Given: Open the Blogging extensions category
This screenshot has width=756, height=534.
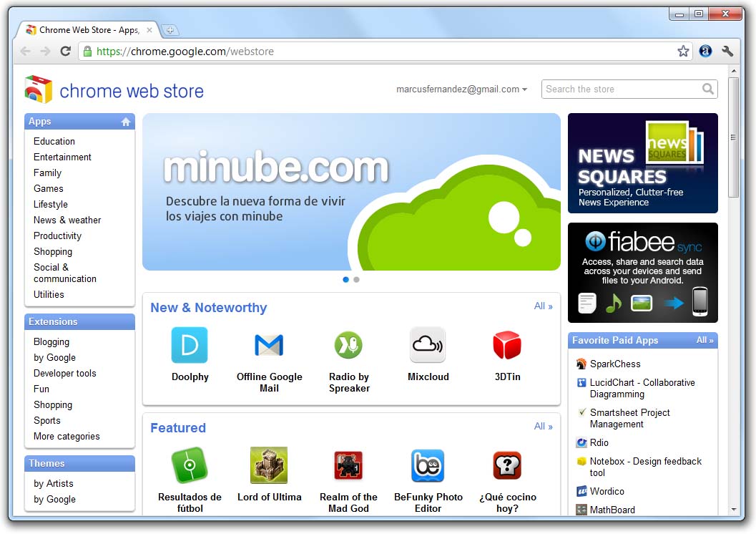Looking at the screenshot, I should point(51,342).
